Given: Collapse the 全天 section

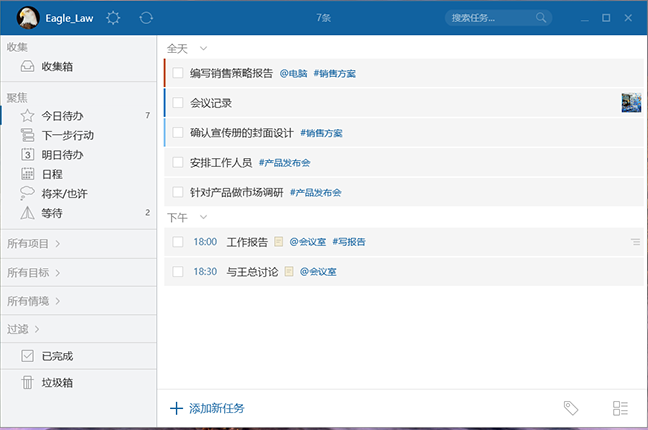Looking at the screenshot, I should point(203,48).
